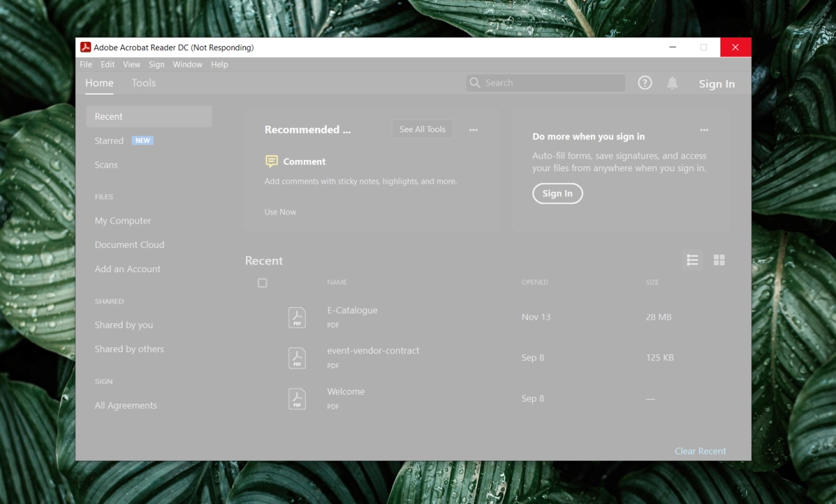This screenshot has height=504, width=836.
Task: Select the event-vendor-contract file name
Action: pyautogui.click(x=373, y=351)
